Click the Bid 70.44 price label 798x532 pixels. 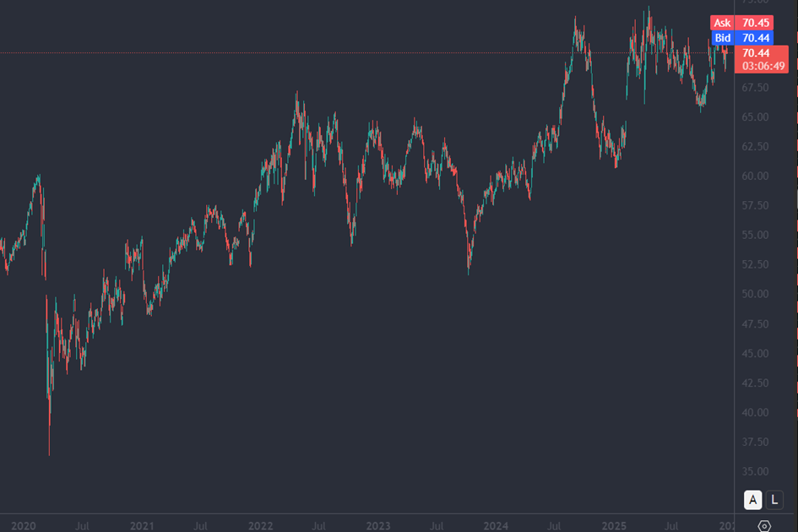(x=742, y=38)
